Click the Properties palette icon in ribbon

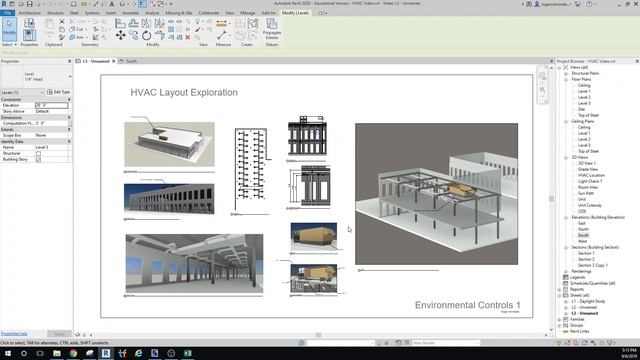click(29, 35)
